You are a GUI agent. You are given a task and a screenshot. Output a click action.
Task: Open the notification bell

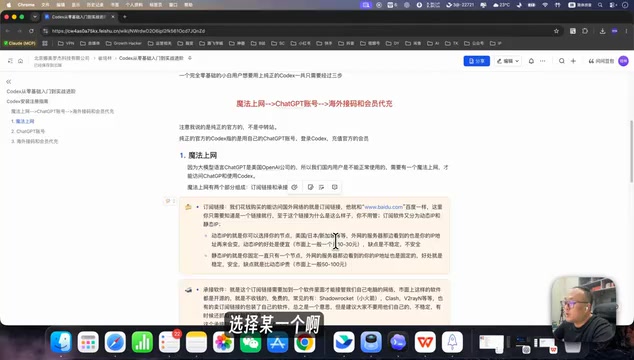tap(531, 61)
